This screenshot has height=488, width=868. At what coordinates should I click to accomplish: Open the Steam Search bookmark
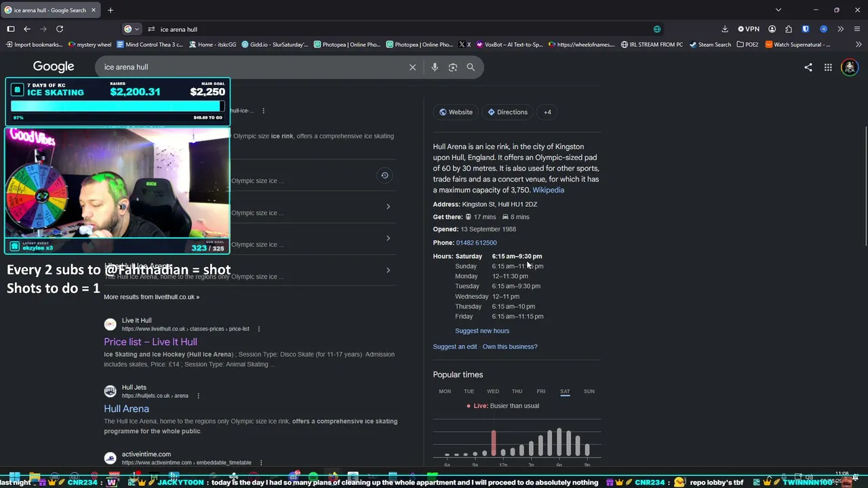(710, 45)
